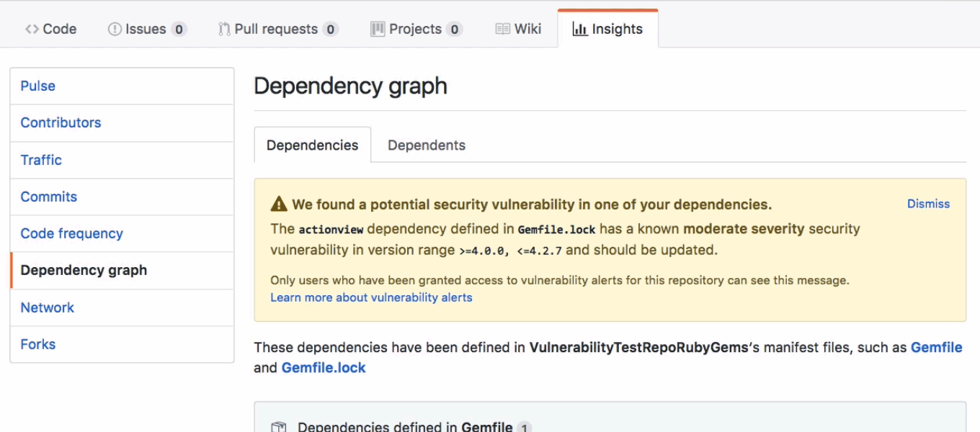Click the warning triangle in the vulnerability alert
This screenshot has width=980, height=432.
coord(280,204)
